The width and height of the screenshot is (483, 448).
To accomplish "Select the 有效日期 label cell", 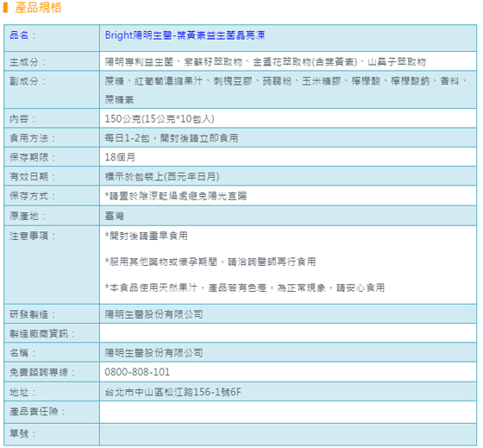I will click(x=52, y=176).
